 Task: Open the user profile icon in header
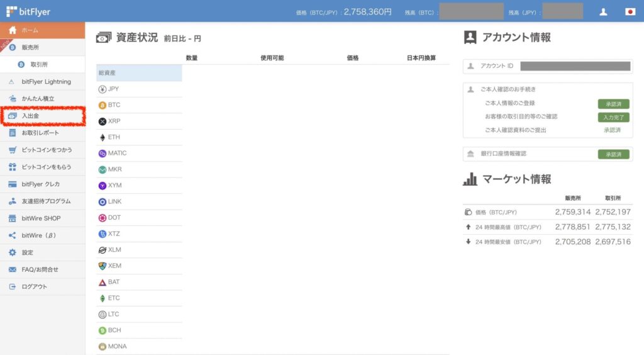(x=603, y=11)
